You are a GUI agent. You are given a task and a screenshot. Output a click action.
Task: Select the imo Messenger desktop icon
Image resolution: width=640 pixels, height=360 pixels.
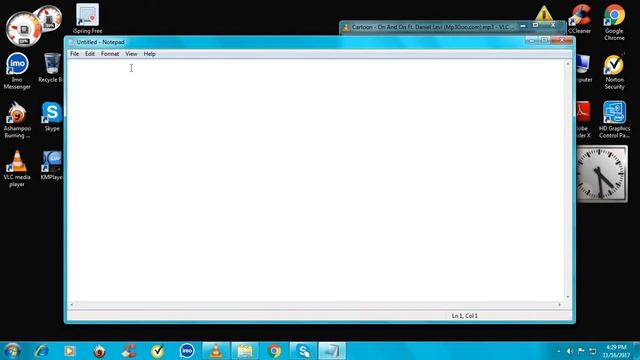[17, 71]
